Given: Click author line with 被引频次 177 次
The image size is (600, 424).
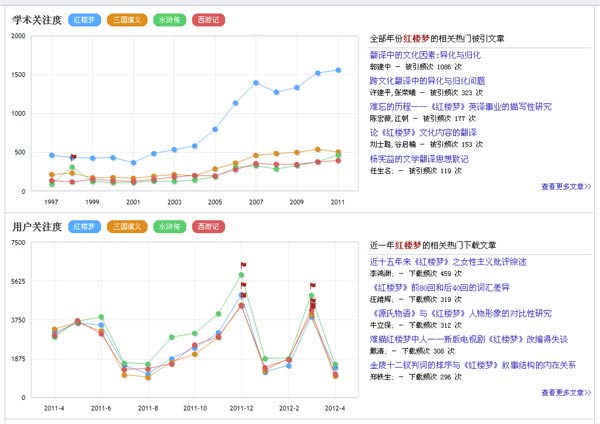Looking at the screenshot, I should point(423,118).
